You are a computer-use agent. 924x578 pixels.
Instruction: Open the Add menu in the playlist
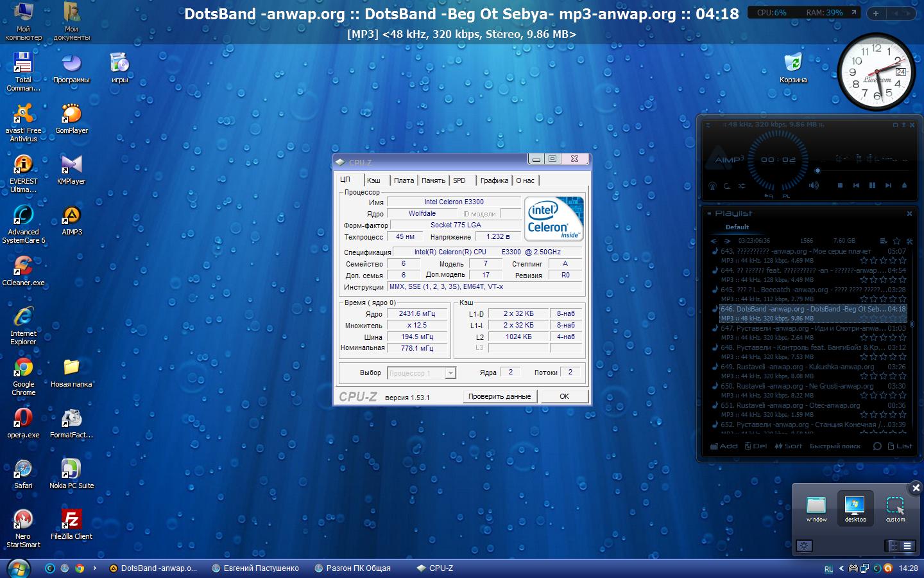click(724, 446)
